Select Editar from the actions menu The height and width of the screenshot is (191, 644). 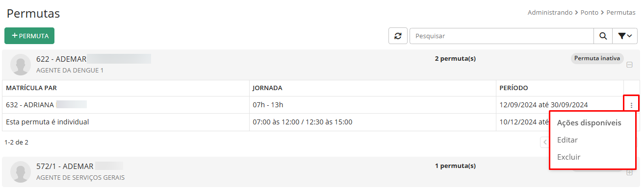pos(567,140)
